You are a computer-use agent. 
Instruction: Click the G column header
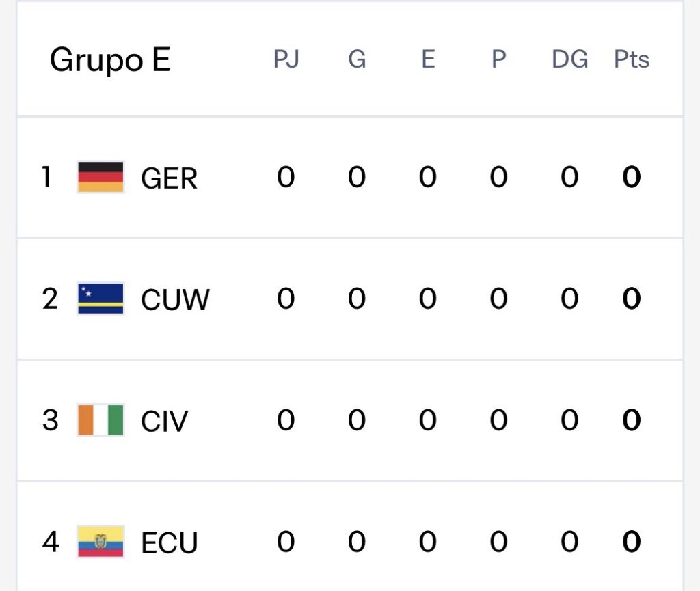tap(357, 59)
